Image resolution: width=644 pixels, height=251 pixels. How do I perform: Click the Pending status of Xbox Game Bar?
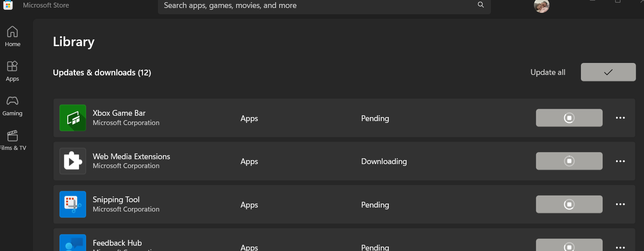[x=375, y=118]
